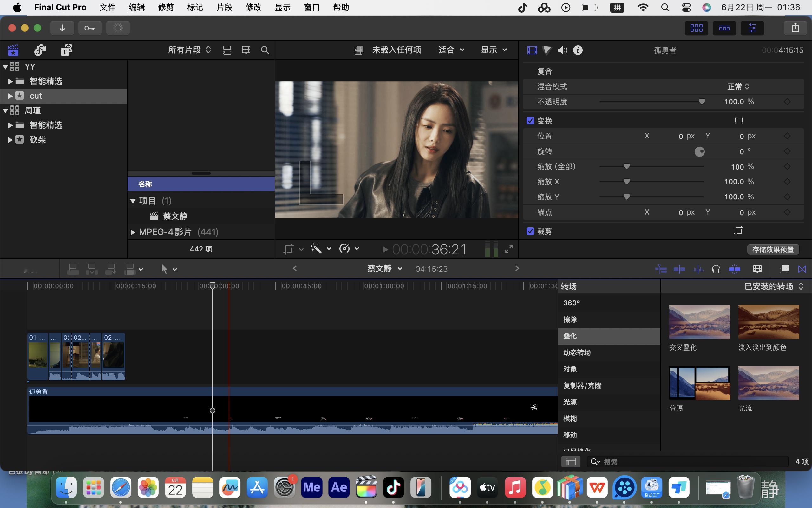The width and height of the screenshot is (812, 508).
Task: Toggle audio skimming waveform button
Action: [697, 269]
